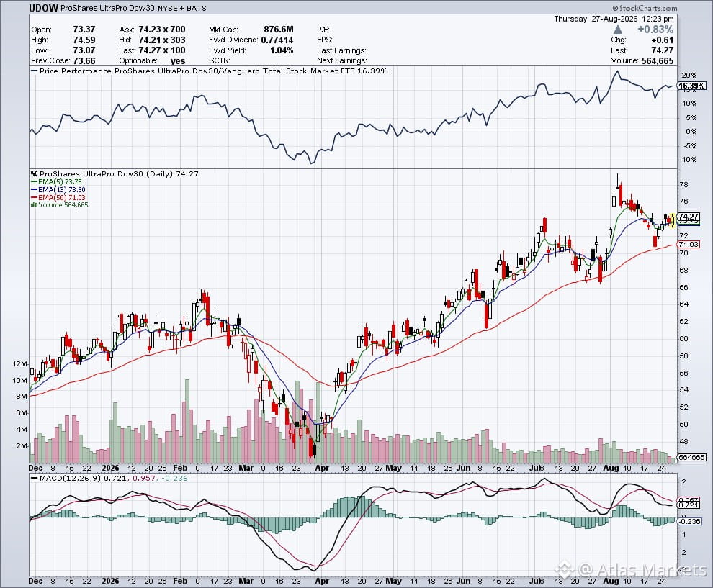Click the 'EPS:' label
Screen dimensions: 713x588
pyautogui.click(x=325, y=40)
